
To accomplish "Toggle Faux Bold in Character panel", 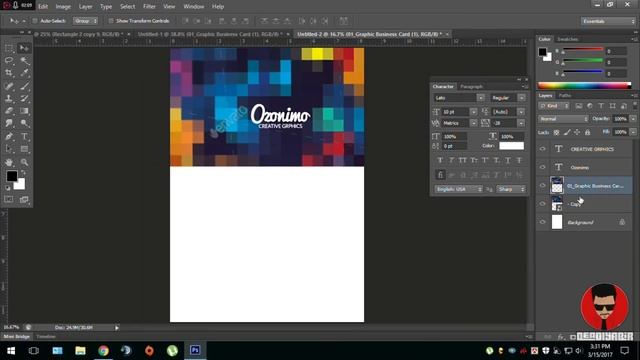I will point(440,160).
